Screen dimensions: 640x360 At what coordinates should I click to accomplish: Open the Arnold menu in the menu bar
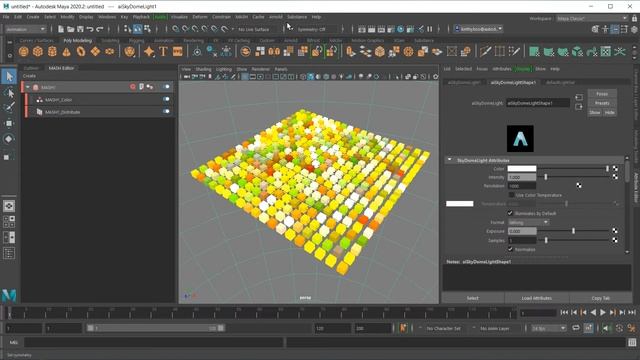(x=276, y=17)
